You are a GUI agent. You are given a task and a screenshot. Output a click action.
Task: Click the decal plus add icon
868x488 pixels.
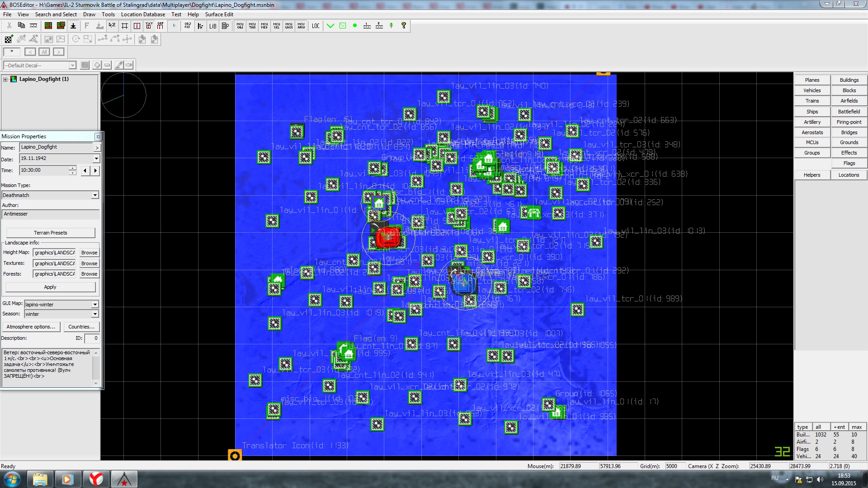[x=97, y=65]
